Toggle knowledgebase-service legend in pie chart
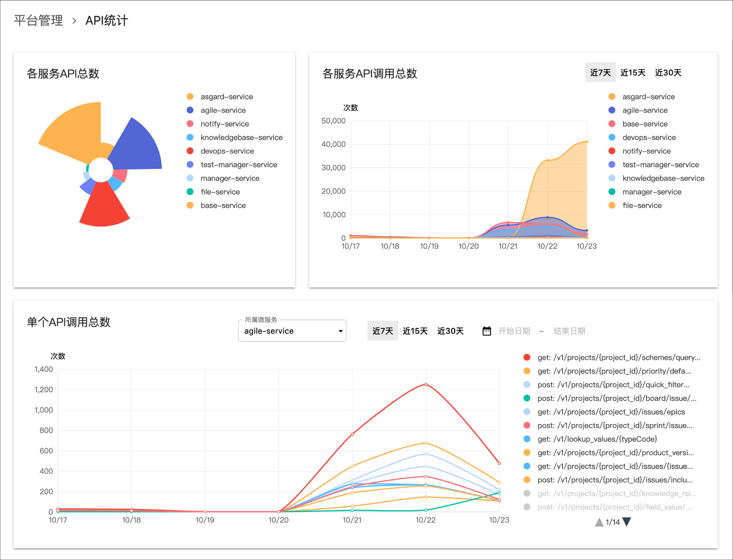 (x=235, y=137)
